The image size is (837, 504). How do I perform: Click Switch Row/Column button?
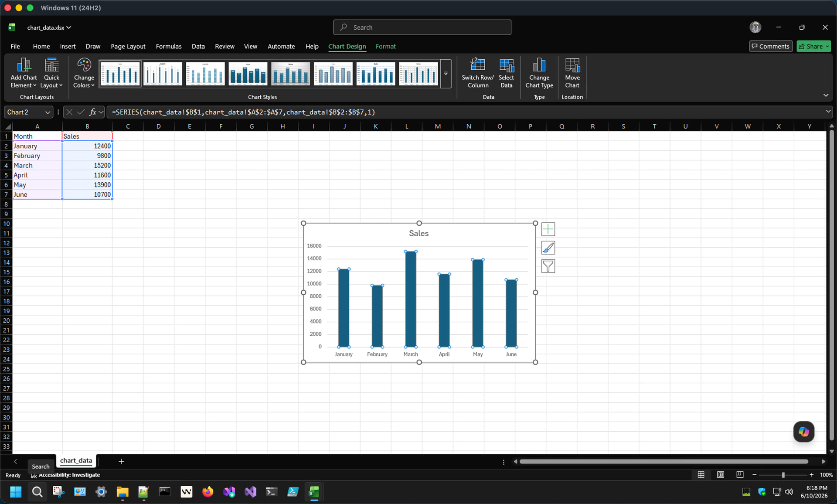478,73
